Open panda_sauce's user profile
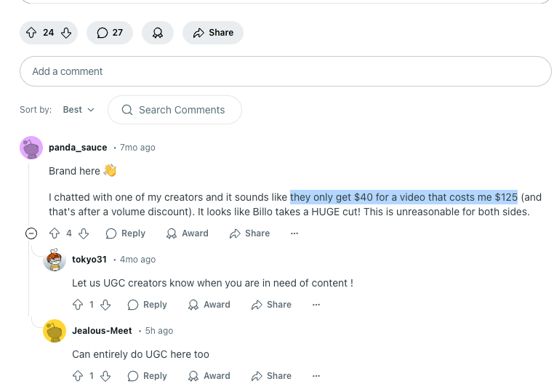 [x=78, y=148]
